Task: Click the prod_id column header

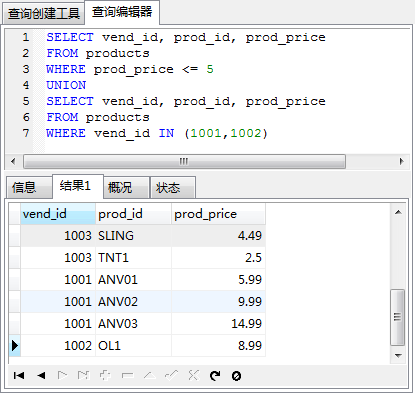Action: 133,214
